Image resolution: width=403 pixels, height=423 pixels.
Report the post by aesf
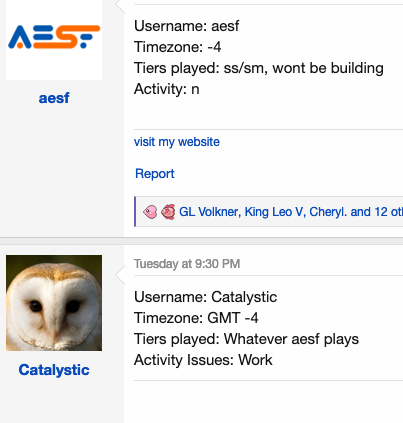pos(155,174)
